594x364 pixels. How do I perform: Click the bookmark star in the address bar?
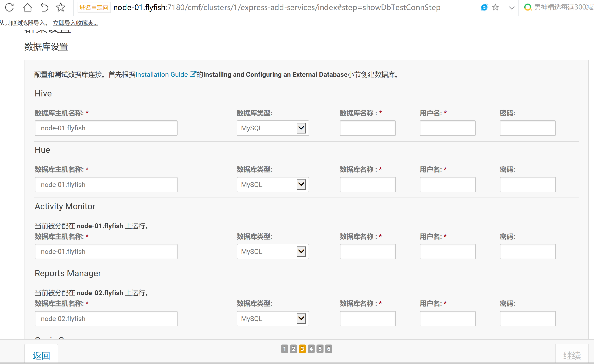click(495, 7)
